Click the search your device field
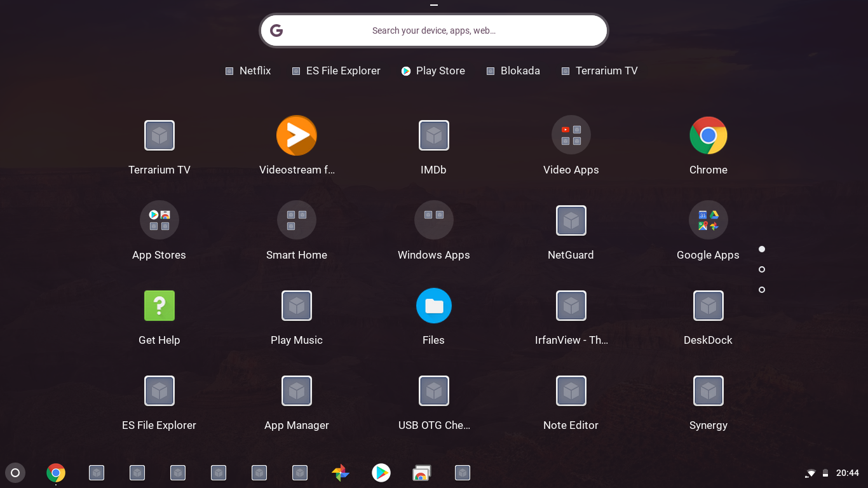868x488 pixels. pyautogui.click(x=434, y=30)
